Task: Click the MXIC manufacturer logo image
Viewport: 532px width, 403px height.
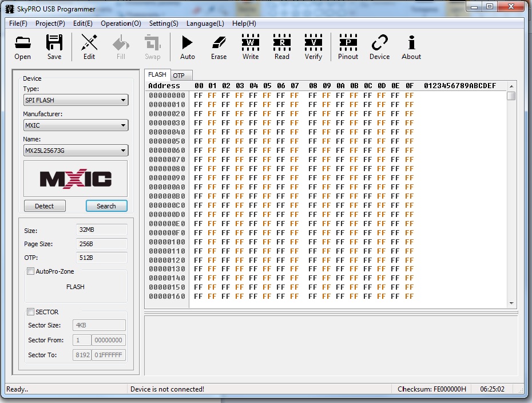Action: coord(76,179)
